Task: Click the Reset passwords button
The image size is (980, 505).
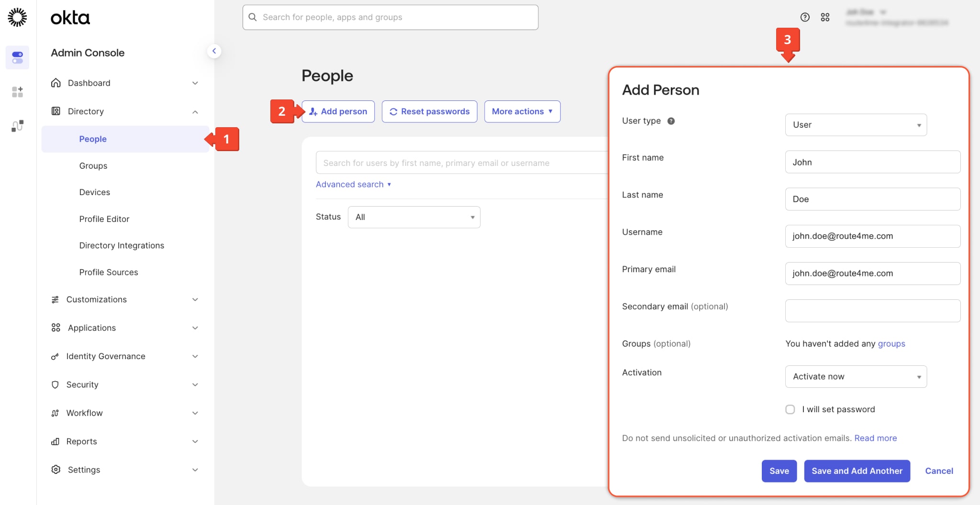Action: (429, 111)
